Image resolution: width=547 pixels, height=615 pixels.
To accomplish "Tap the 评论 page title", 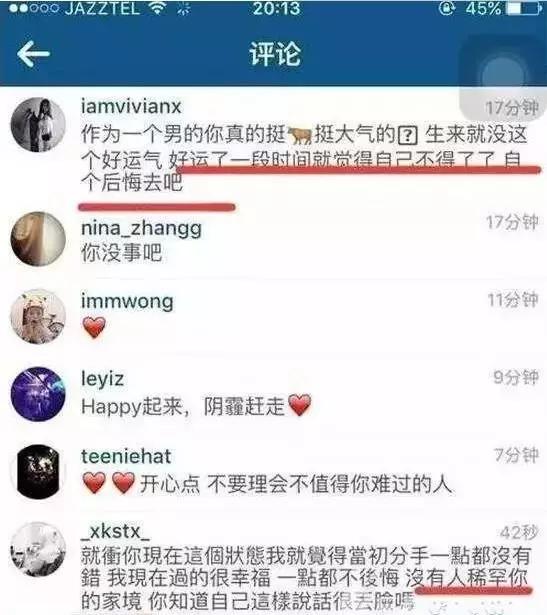I will (275, 54).
